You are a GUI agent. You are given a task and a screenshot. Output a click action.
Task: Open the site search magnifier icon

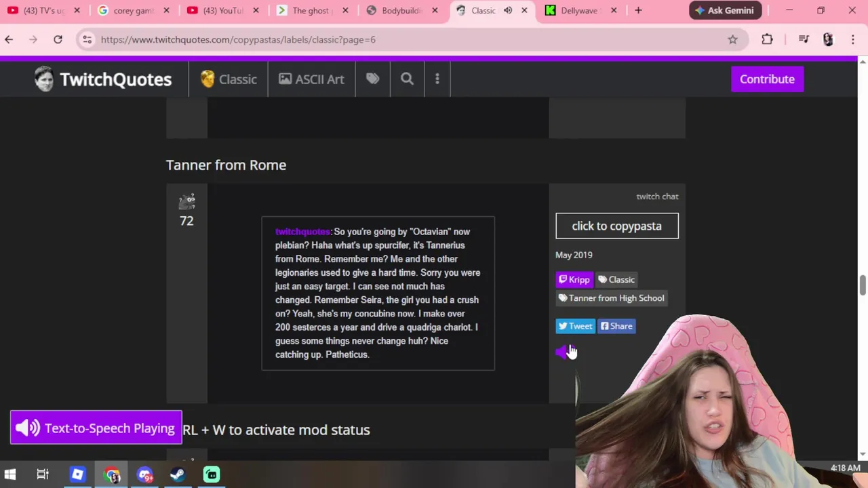tap(407, 79)
